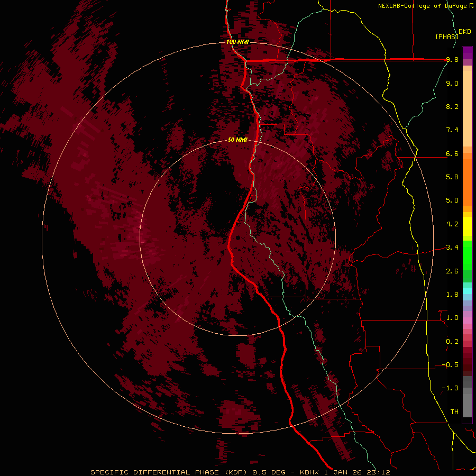The image size is (476, 476).
Task: Click the 1.0 scale value
Action: pos(452,318)
